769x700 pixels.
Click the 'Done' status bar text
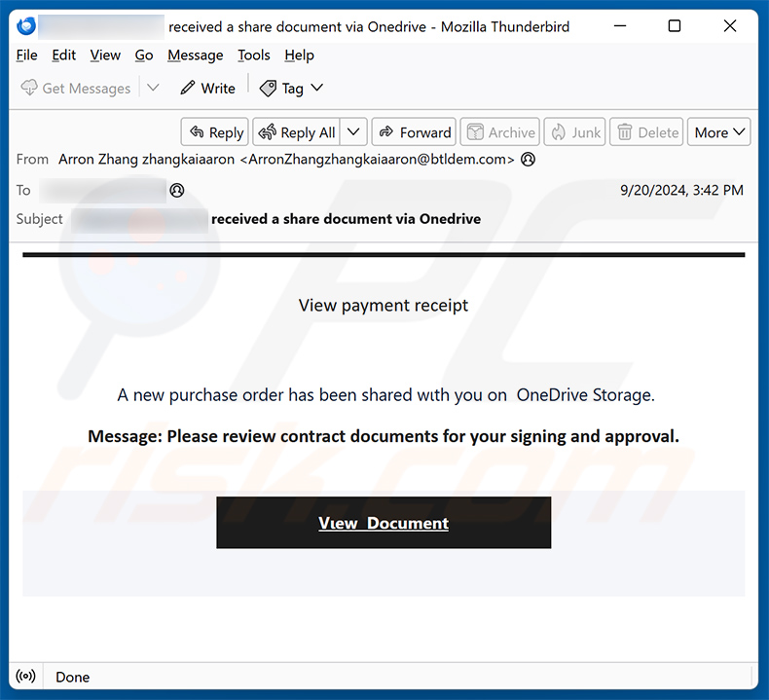point(73,677)
